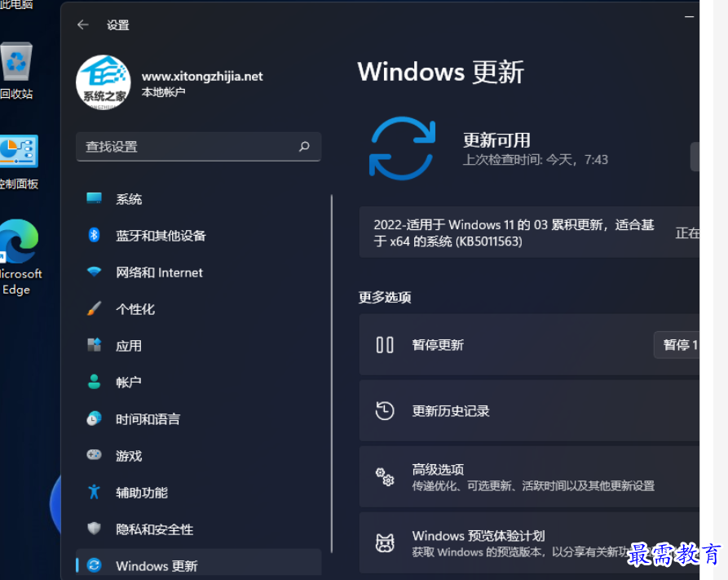This screenshot has height=580, width=728.
Task: Open the 暂停 1 duration dropdown
Action: coord(677,345)
